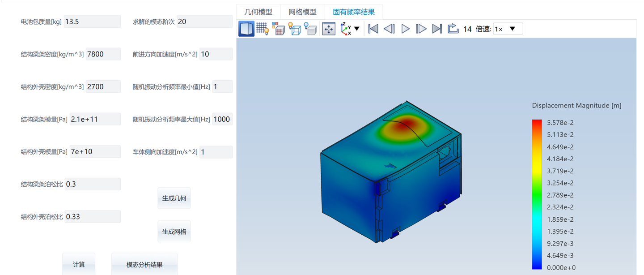Open the 倍速 playback speed dropdown
Image resolution: width=644 pixels, height=275 pixels.
click(508, 29)
